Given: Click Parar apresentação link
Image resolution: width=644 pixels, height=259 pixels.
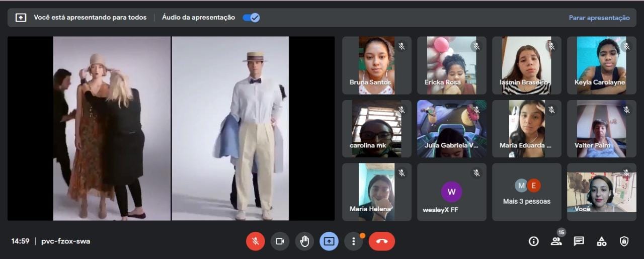Looking at the screenshot, I should (x=599, y=18).
